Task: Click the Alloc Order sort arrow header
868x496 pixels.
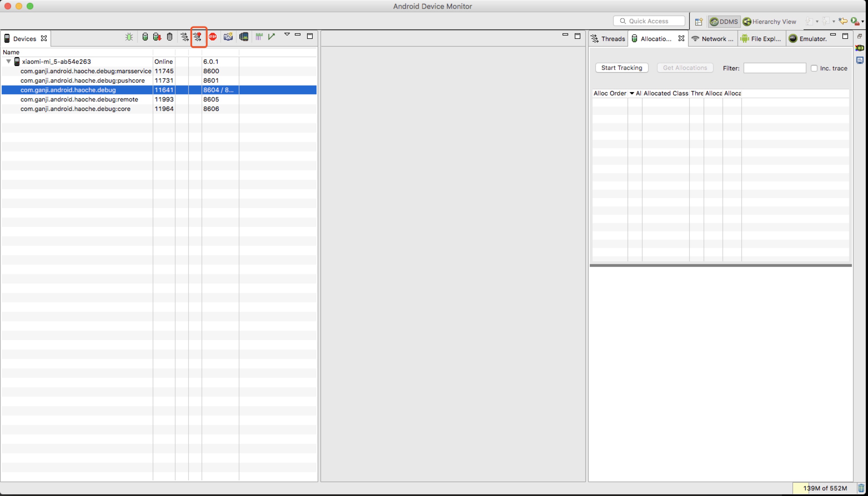Action: (632, 93)
